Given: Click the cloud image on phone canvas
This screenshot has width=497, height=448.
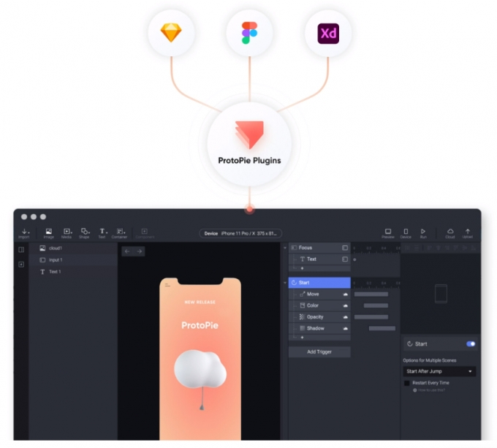Looking at the screenshot, I should pyautogui.click(x=200, y=369).
